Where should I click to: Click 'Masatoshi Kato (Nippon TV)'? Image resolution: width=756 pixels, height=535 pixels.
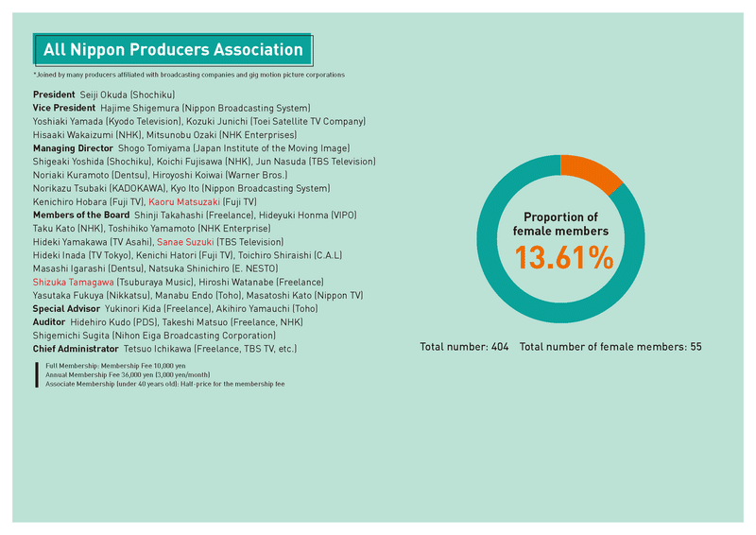click(x=304, y=296)
